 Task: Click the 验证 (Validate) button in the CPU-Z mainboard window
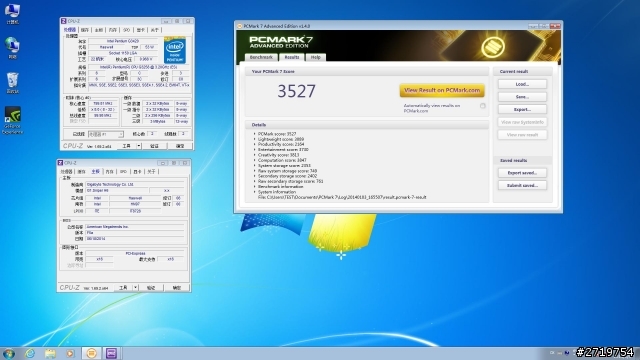(x=151, y=288)
